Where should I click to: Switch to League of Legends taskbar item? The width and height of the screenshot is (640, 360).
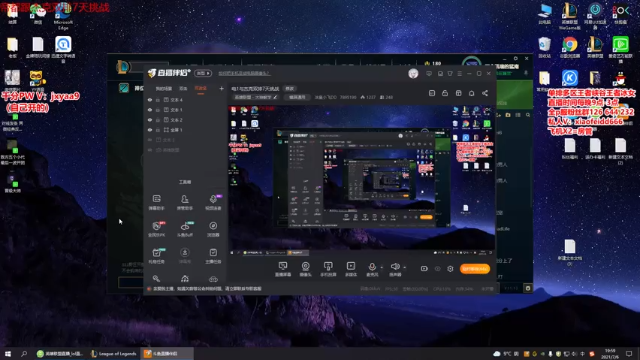pos(113,354)
